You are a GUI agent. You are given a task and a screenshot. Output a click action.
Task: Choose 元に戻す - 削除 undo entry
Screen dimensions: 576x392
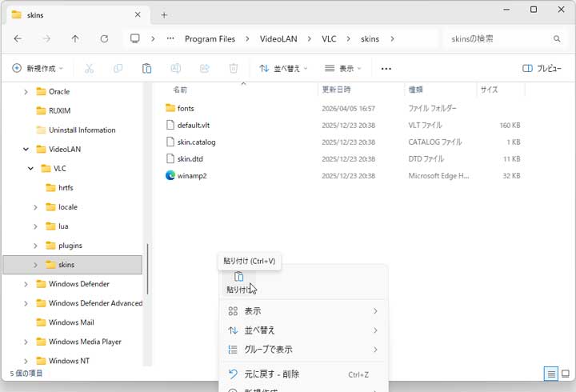coord(303,374)
